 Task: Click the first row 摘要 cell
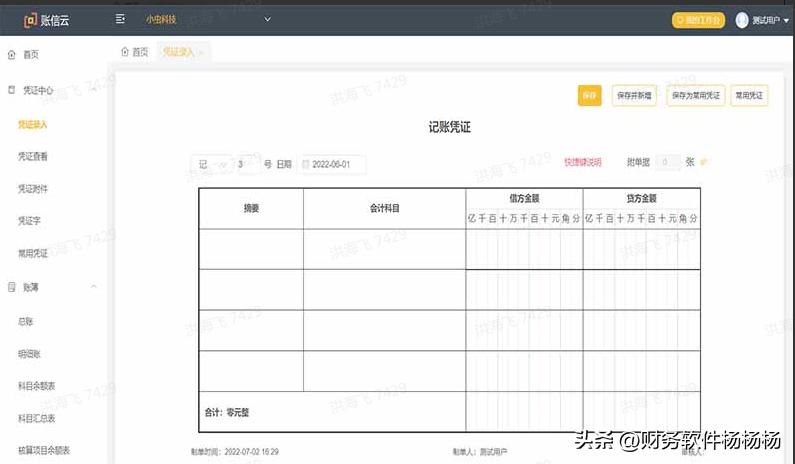pyautogui.click(x=251, y=249)
